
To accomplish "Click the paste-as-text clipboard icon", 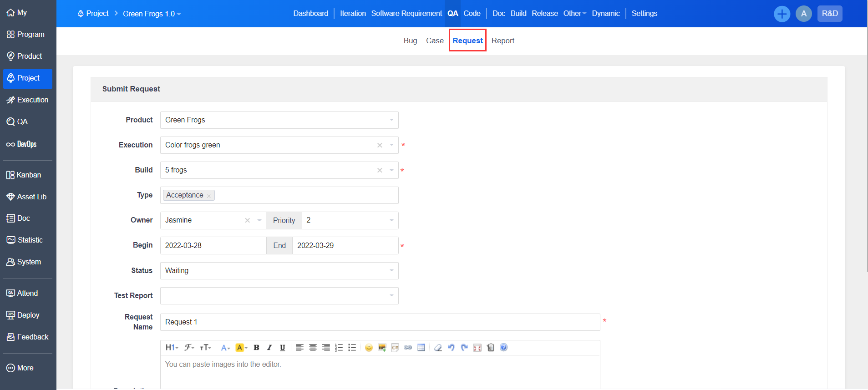I will [490, 348].
